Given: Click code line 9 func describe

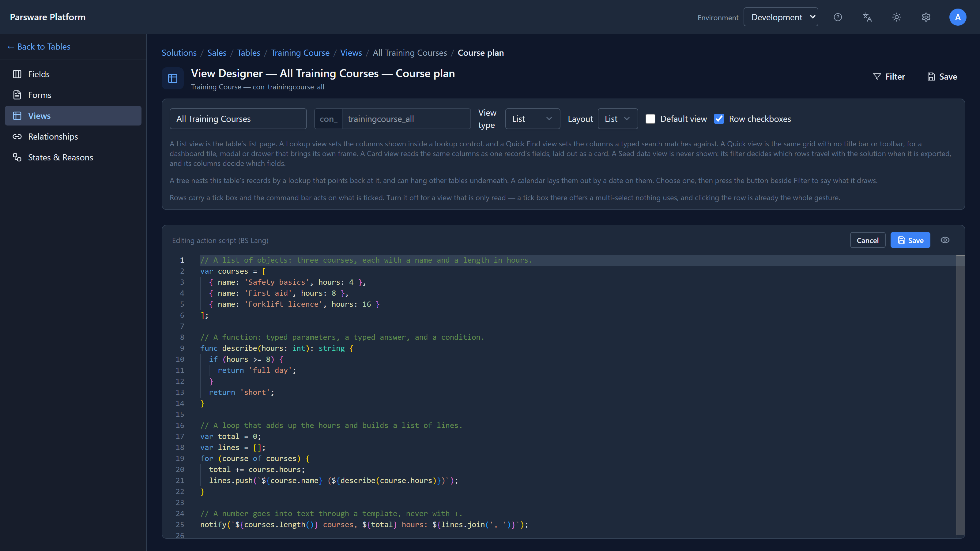Looking at the screenshot, I should tap(277, 348).
